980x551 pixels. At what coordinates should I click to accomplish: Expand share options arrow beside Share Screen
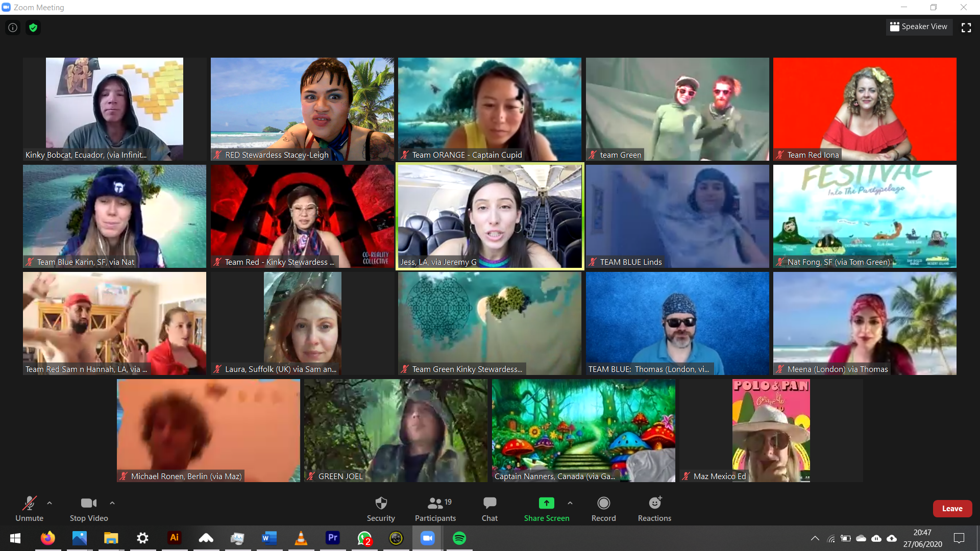click(x=570, y=503)
